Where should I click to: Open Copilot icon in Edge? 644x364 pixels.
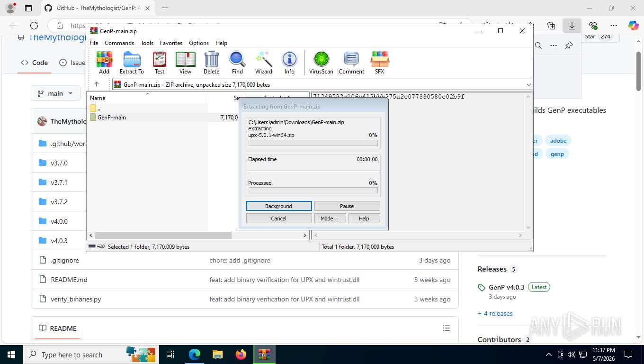tap(633, 26)
